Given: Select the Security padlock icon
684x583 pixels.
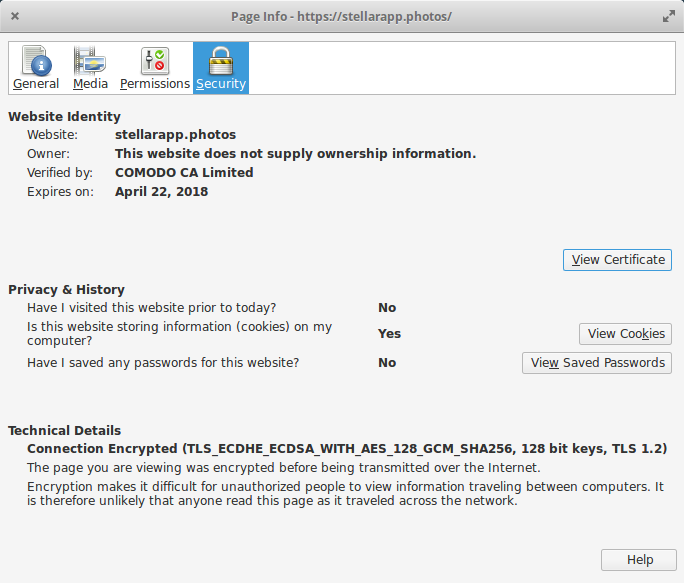Looking at the screenshot, I should [221, 62].
